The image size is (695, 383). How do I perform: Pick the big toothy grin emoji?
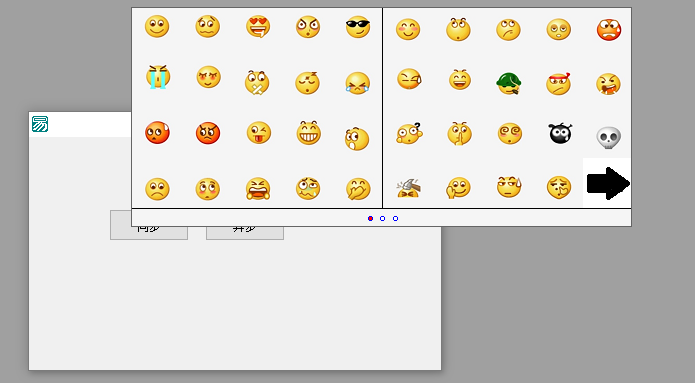pyautogui.click(x=308, y=133)
